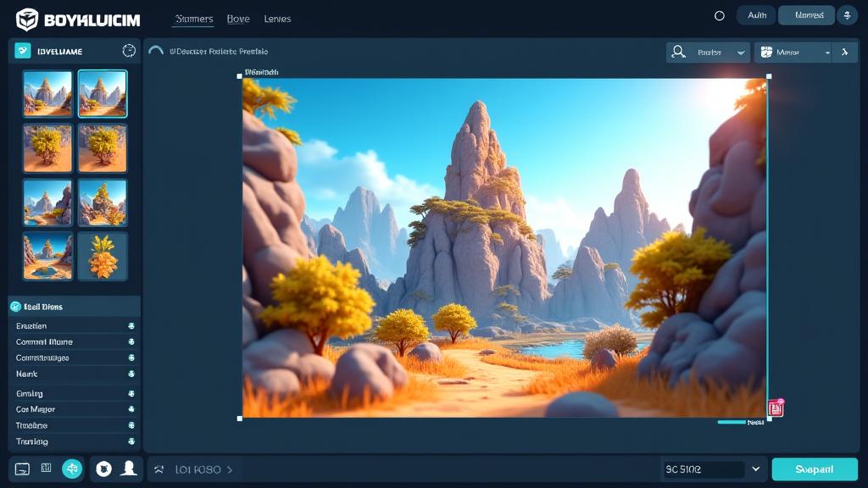
Task: Open the user profile silhouette icon
Action: click(x=129, y=469)
